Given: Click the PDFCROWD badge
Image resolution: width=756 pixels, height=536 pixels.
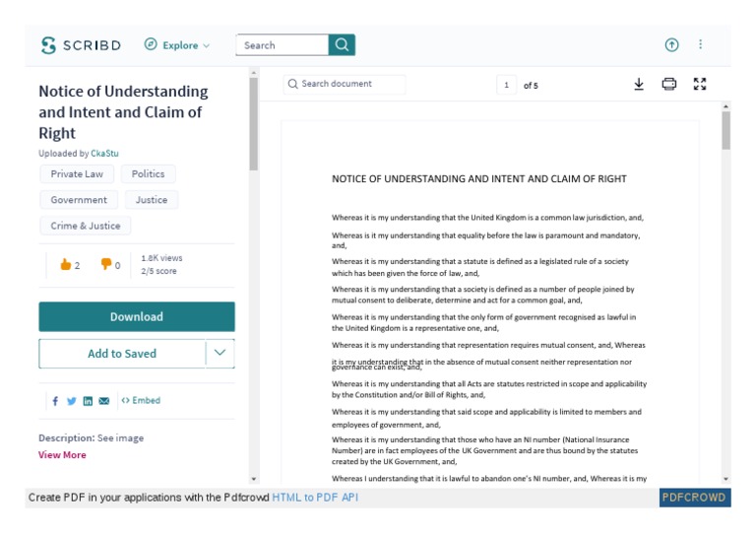Looking at the screenshot, I should pyautogui.click(x=695, y=498).
